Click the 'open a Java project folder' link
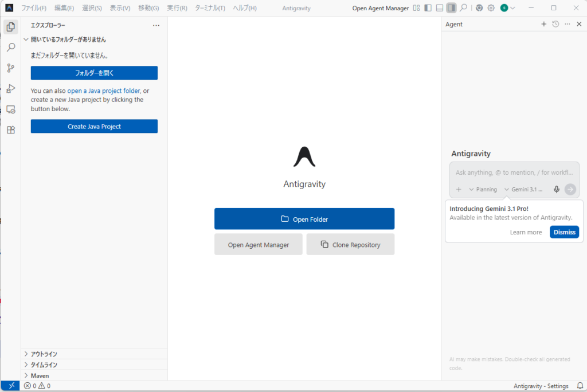 pyautogui.click(x=103, y=91)
